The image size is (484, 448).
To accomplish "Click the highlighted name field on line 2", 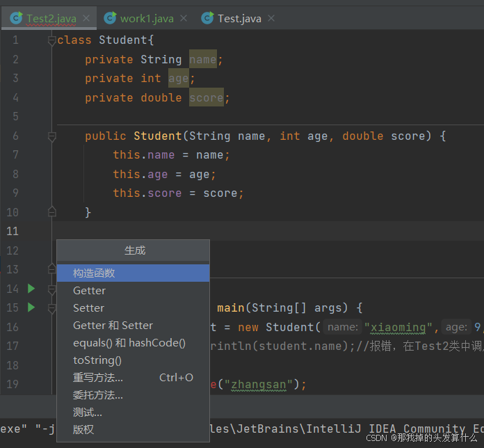I will pyautogui.click(x=203, y=59).
